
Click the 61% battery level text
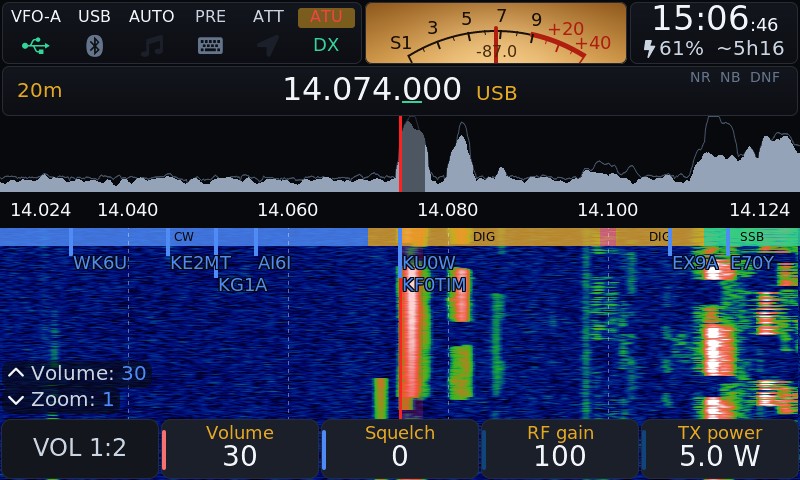pos(681,49)
